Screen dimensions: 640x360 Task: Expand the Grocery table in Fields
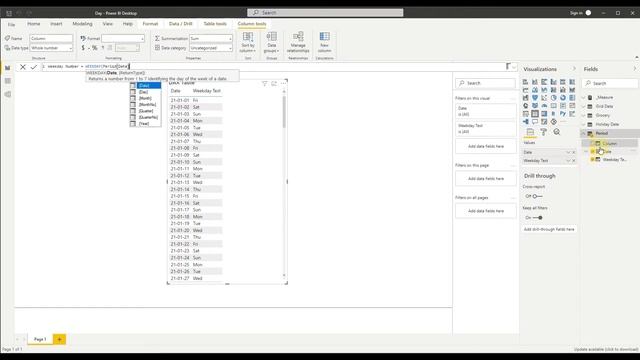point(584,116)
